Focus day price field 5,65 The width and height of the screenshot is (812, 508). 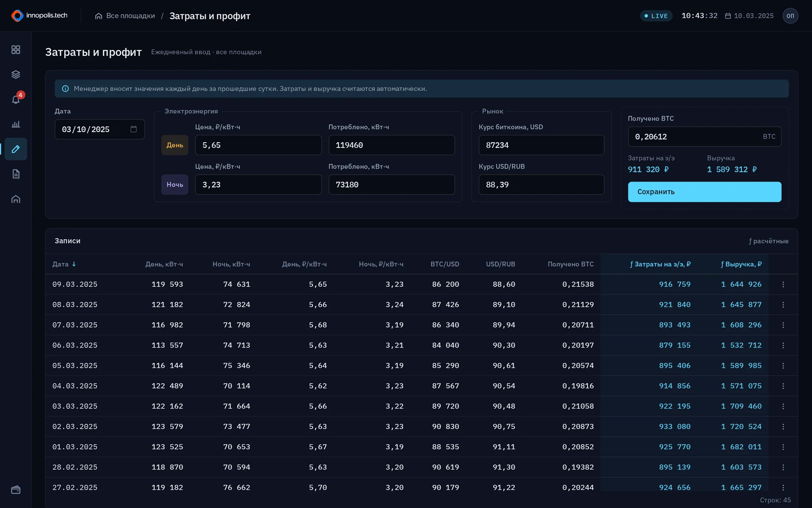click(x=258, y=145)
